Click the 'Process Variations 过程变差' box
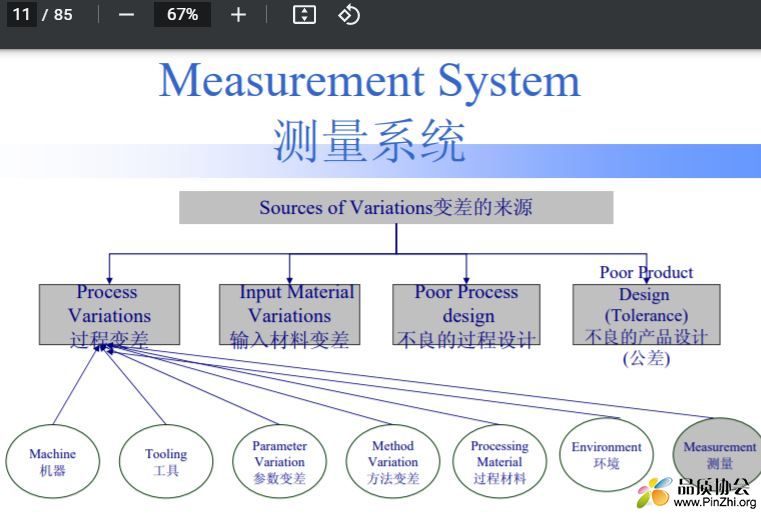The image size is (761, 514). pyautogui.click(x=109, y=315)
